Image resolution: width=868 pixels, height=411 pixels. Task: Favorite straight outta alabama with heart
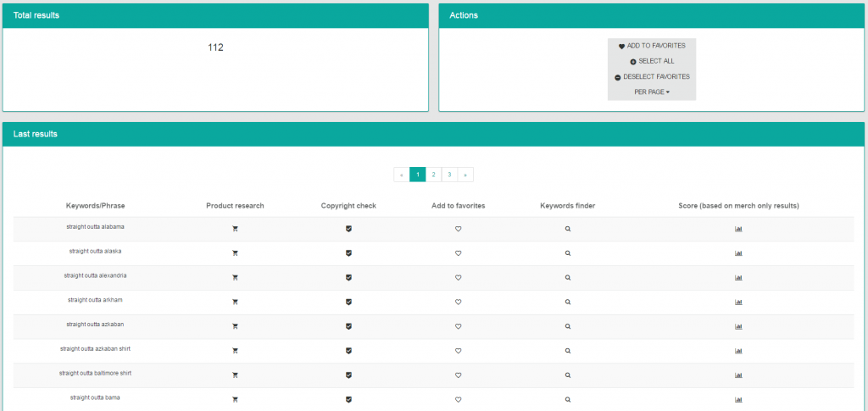pos(458,229)
